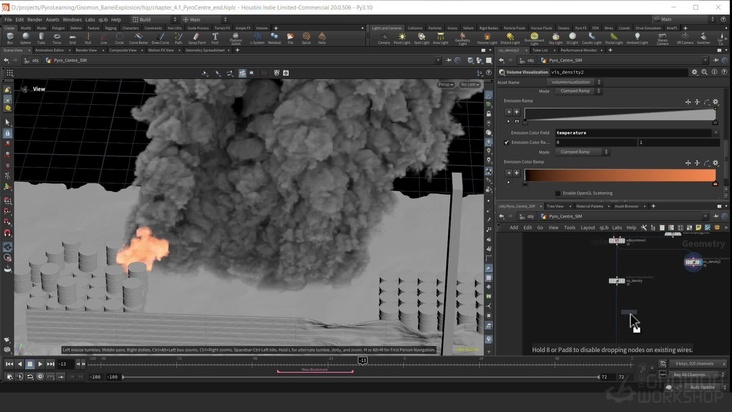Switch to the Geometry Spreadsheet tab

point(205,50)
